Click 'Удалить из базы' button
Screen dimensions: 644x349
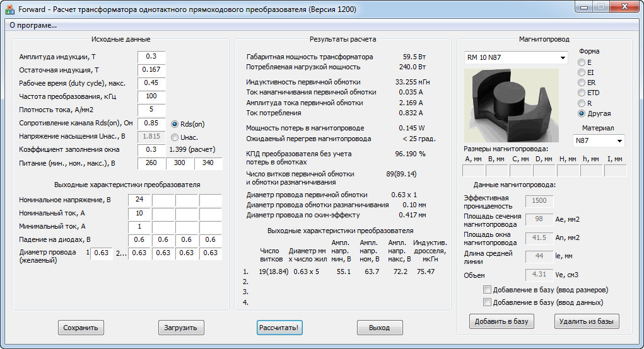pos(587,321)
